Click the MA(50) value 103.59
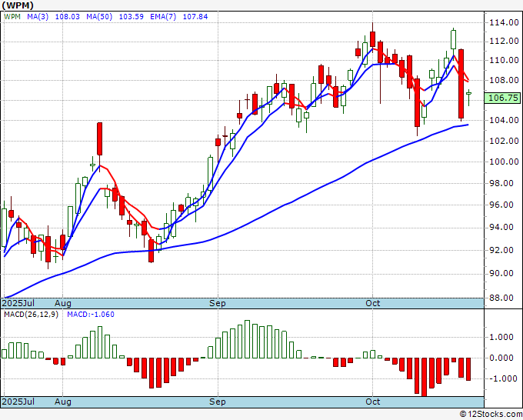This screenshot has width=523, height=420. 131,17
